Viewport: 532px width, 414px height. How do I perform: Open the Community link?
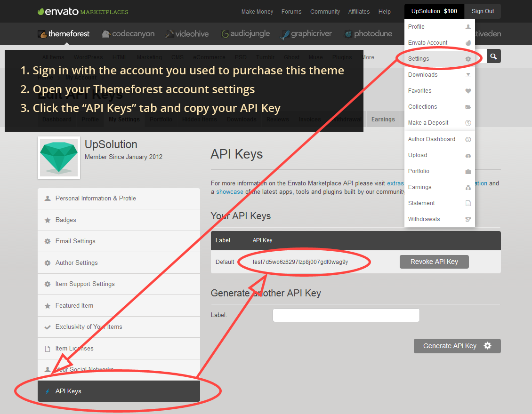click(325, 12)
